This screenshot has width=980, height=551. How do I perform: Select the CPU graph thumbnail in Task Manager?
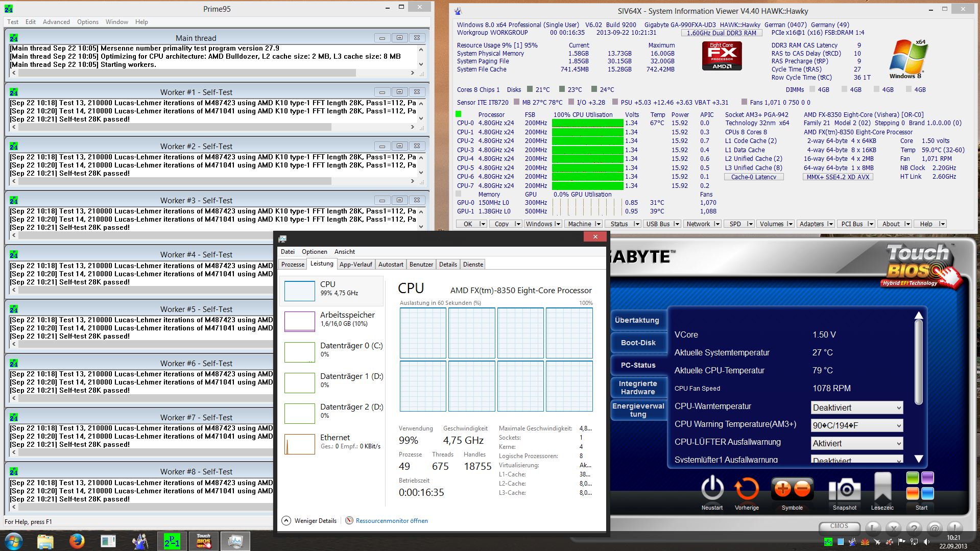[300, 291]
